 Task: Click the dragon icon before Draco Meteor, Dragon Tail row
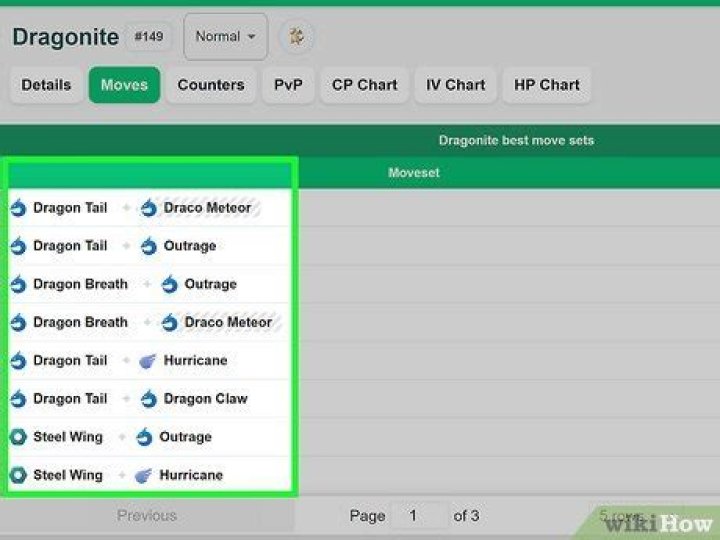(149, 208)
